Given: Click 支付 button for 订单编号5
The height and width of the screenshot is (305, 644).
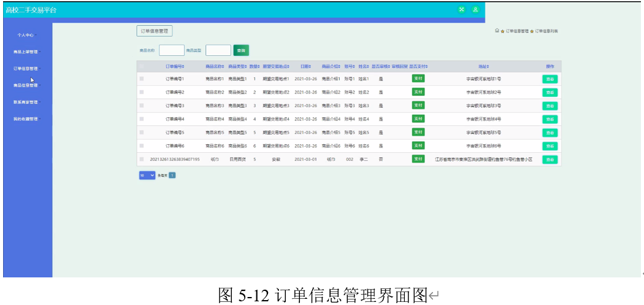Looking at the screenshot, I should (x=418, y=132).
